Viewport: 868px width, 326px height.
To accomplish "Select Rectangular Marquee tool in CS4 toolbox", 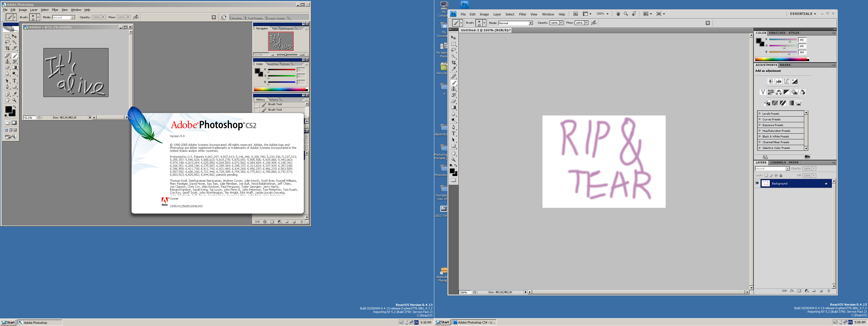I will tap(454, 44).
